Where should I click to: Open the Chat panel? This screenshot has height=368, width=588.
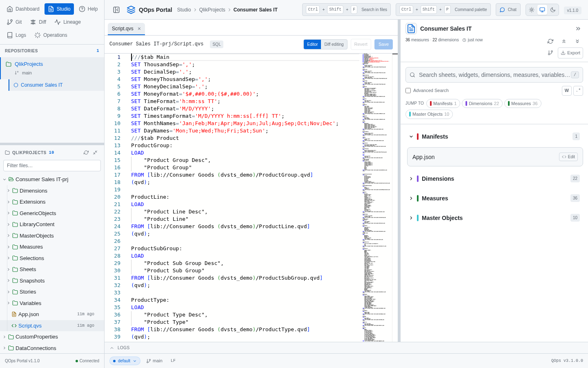(x=508, y=10)
